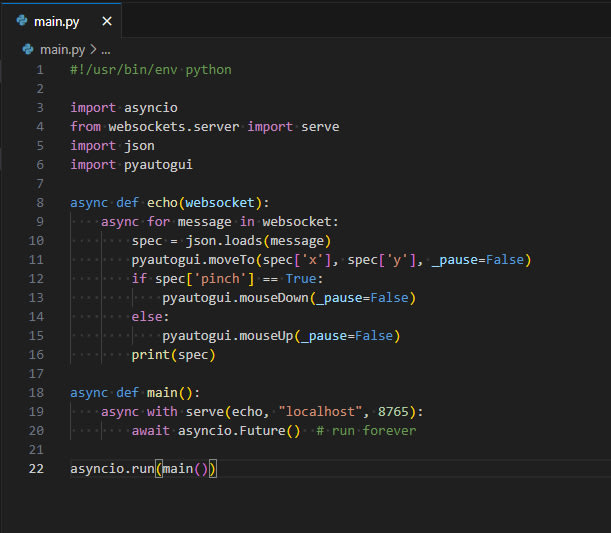Viewport: 611px width, 533px height.
Task: Click the shebang comment on line 1
Action: pos(150,70)
